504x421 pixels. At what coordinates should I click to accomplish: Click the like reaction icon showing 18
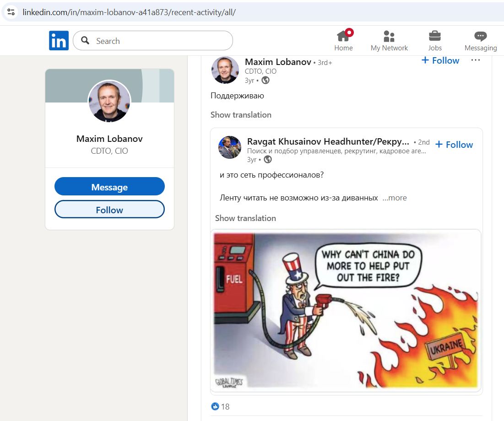(215, 406)
